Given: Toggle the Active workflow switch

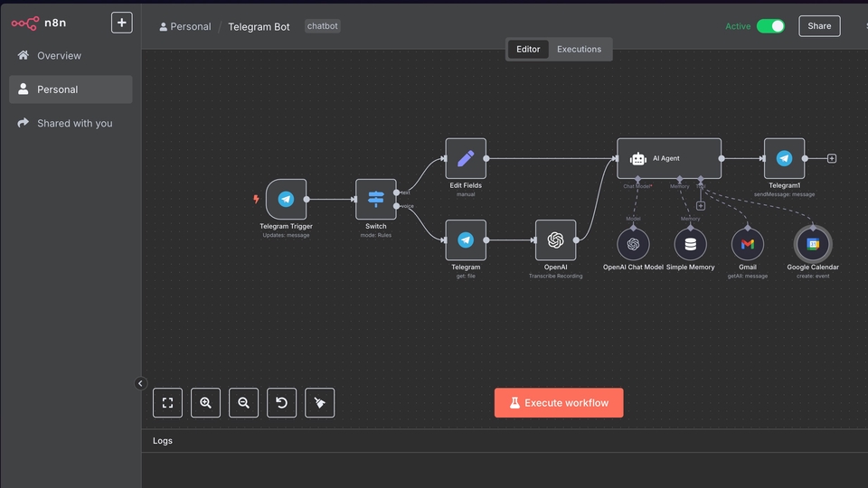Looking at the screenshot, I should [x=770, y=26].
